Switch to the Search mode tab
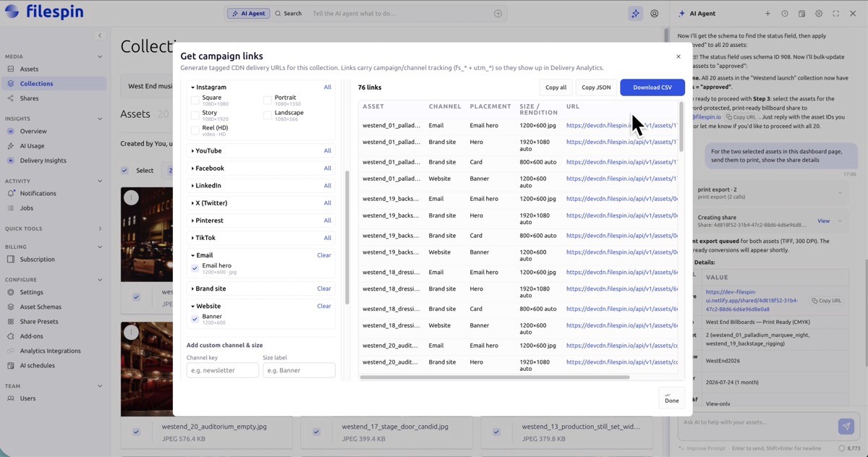 289,14
